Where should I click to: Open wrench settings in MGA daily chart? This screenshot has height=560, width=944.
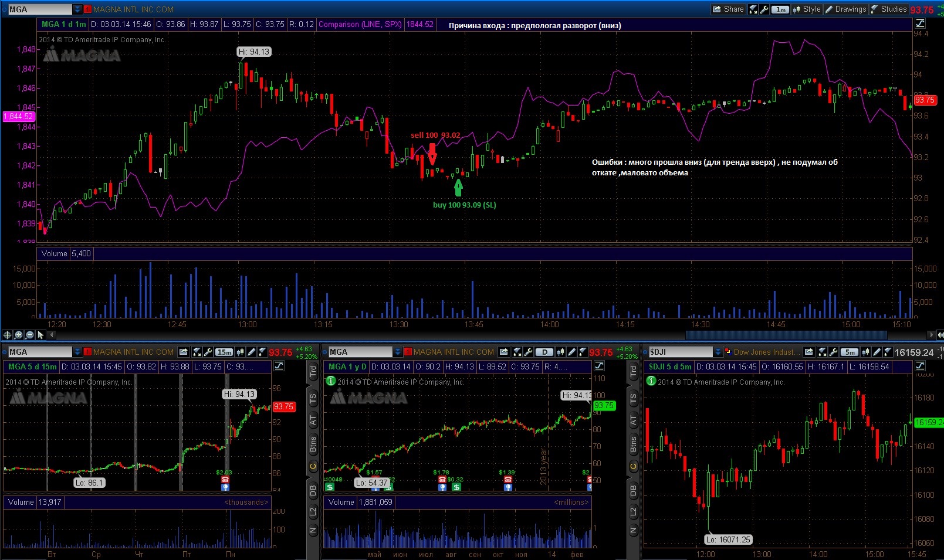coord(528,352)
